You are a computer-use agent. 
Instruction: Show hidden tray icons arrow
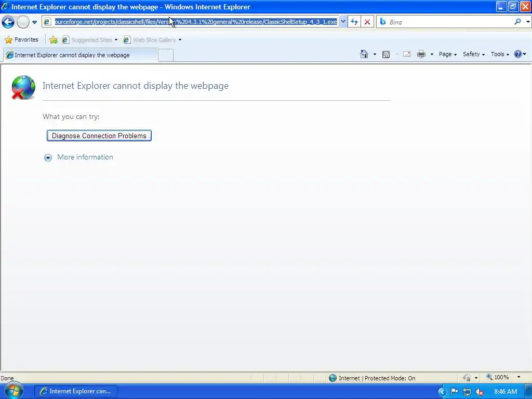click(442, 392)
